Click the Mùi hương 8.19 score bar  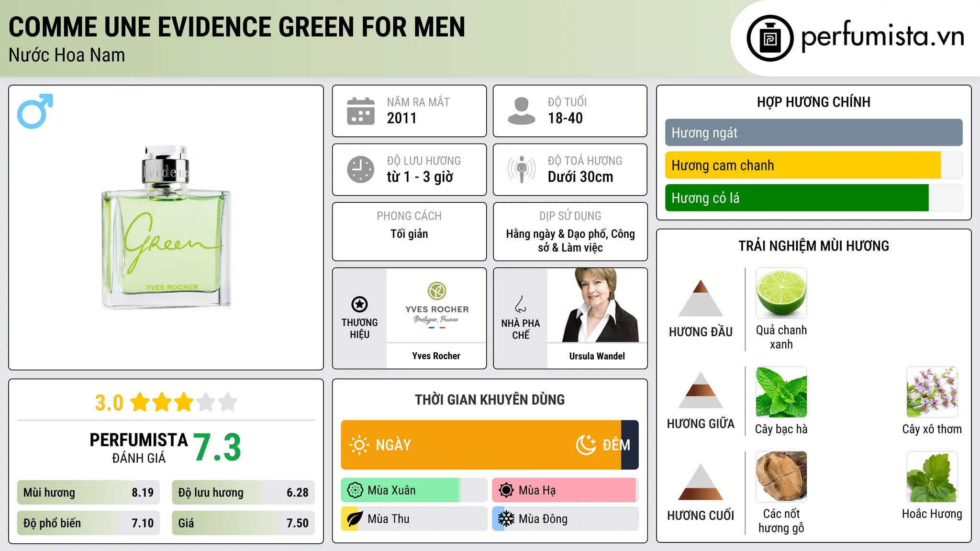(89, 493)
